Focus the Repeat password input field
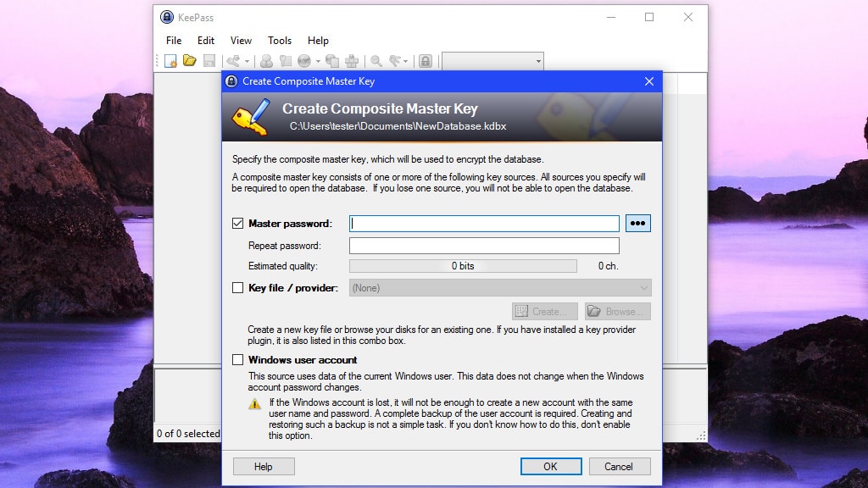The height and width of the screenshot is (488, 868). [x=484, y=246]
